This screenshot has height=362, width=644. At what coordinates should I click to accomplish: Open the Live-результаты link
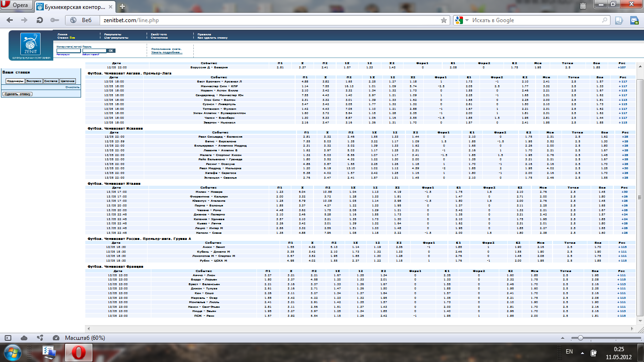click(116, 38)
